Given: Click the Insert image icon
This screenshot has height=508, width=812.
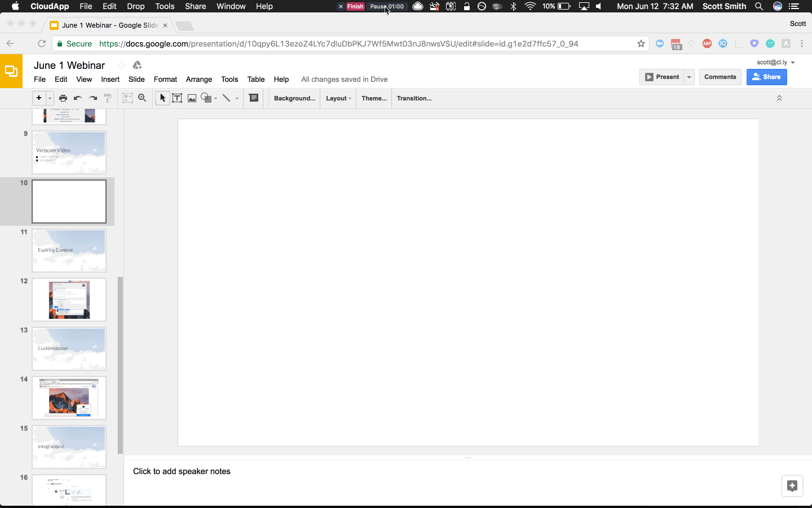Looking at the screenshot, I should click(x=192, y=98).
